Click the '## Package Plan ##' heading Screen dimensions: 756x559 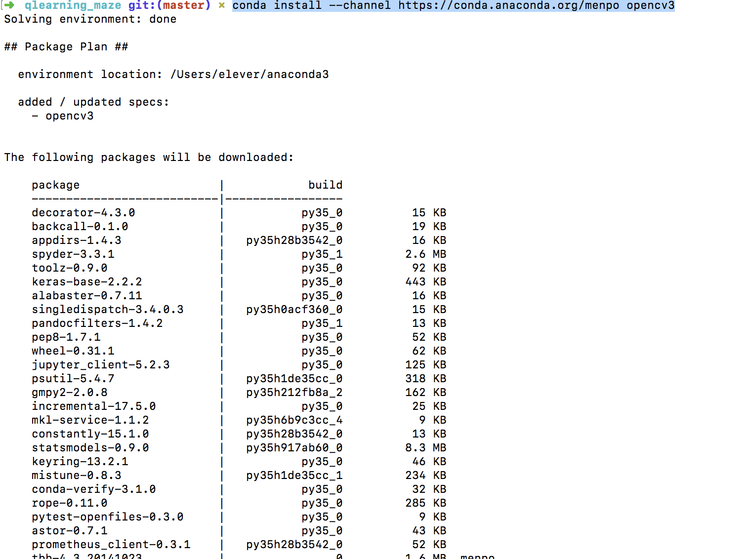[x=66, y=47]
